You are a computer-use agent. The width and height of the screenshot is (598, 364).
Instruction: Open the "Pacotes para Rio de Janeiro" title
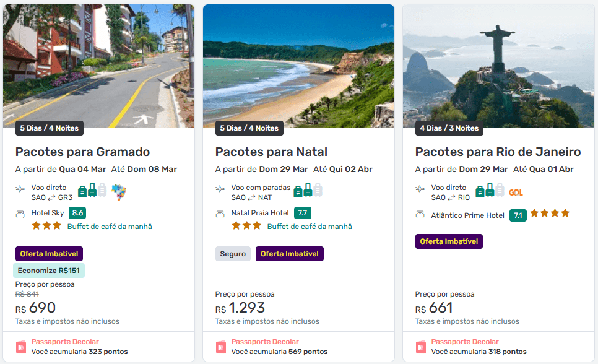[498, 152]
